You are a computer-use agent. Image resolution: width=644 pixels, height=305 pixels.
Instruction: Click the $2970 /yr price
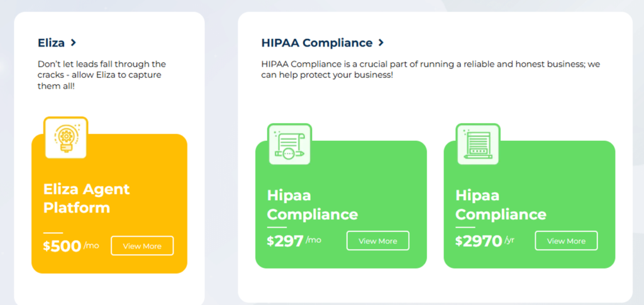(x=485, y=241)
